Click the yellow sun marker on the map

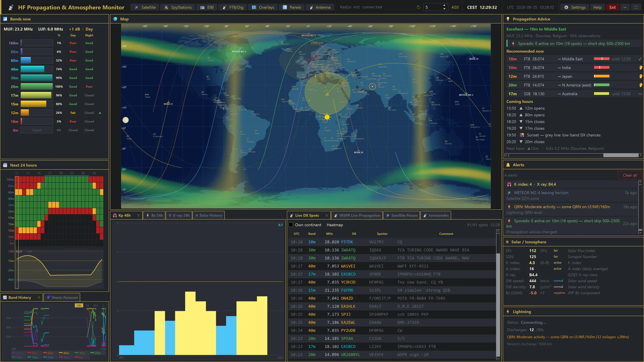tap(327, 117)
